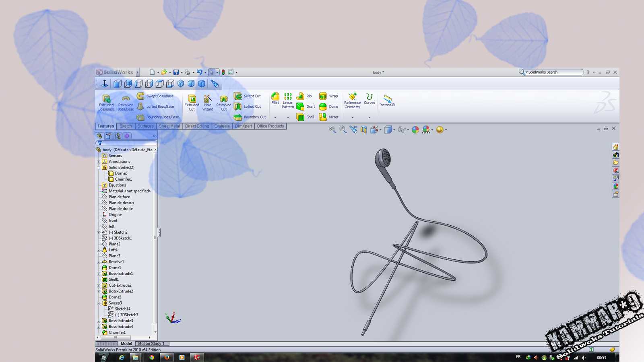
Task: Open the Design Library icon in task pane
Action: 615,155
